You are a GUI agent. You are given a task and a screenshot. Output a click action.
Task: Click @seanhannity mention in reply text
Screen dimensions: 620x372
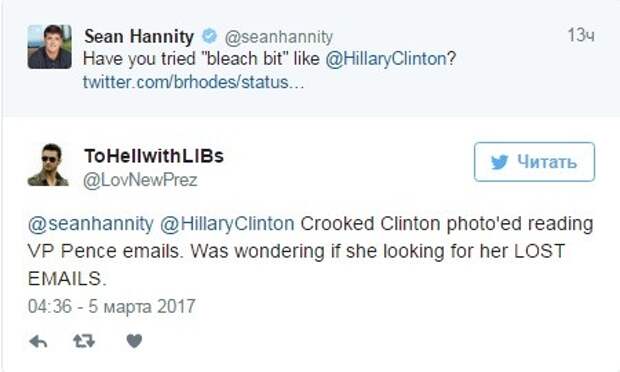click(91, 224)
